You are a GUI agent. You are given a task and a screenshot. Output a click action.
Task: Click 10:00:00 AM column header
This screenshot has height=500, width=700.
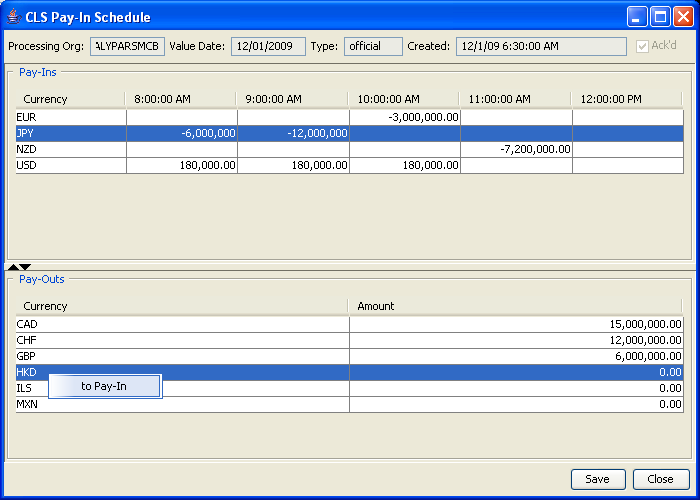click(403, 99)
